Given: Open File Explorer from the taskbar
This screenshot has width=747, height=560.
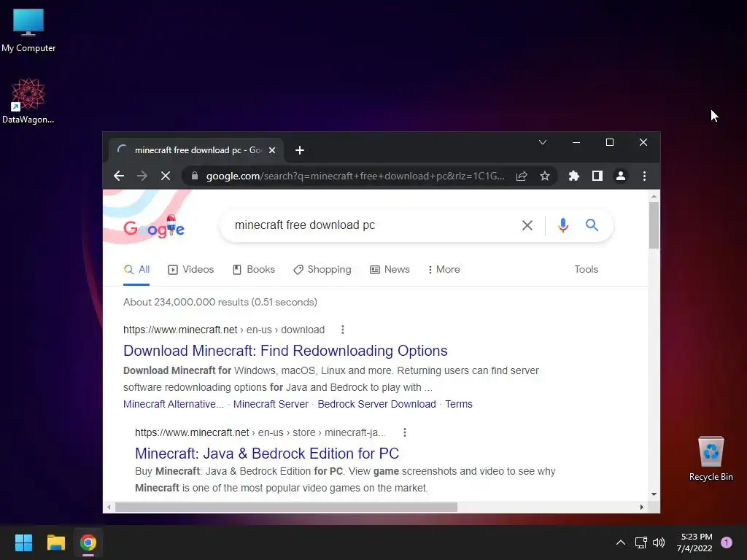Looking at the screenshot, I should [x=55, y=542].
